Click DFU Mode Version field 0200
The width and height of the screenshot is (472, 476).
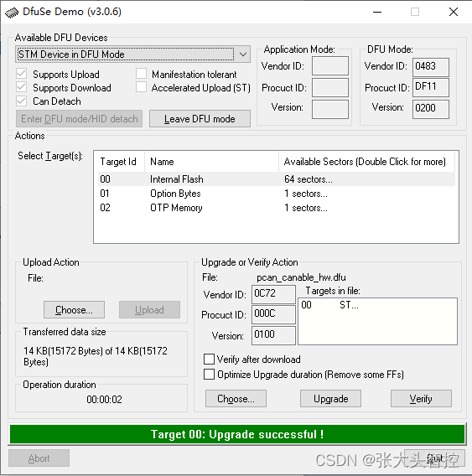(x=431, y=109)
